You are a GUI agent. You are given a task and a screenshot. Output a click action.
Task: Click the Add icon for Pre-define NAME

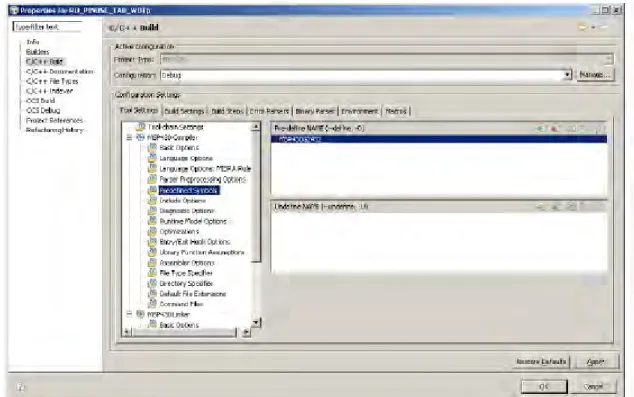pyautogui.click(x=540, y=129)
